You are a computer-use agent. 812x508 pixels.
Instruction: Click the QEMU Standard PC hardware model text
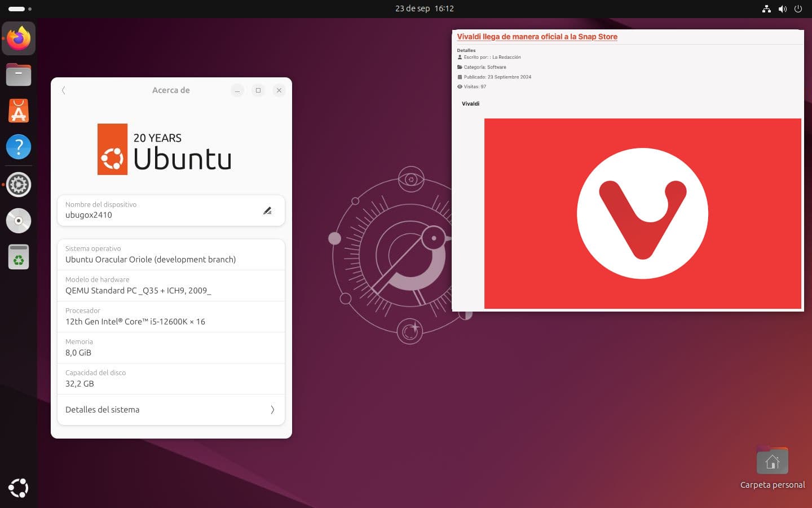[138, 291]
